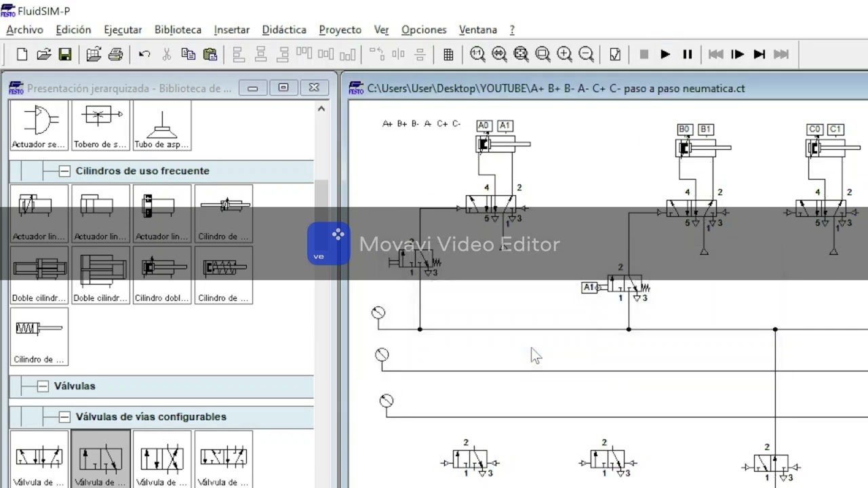Screen dimensions: 868x488
Task: Simulate until the next state change
Action: point(759,54)
